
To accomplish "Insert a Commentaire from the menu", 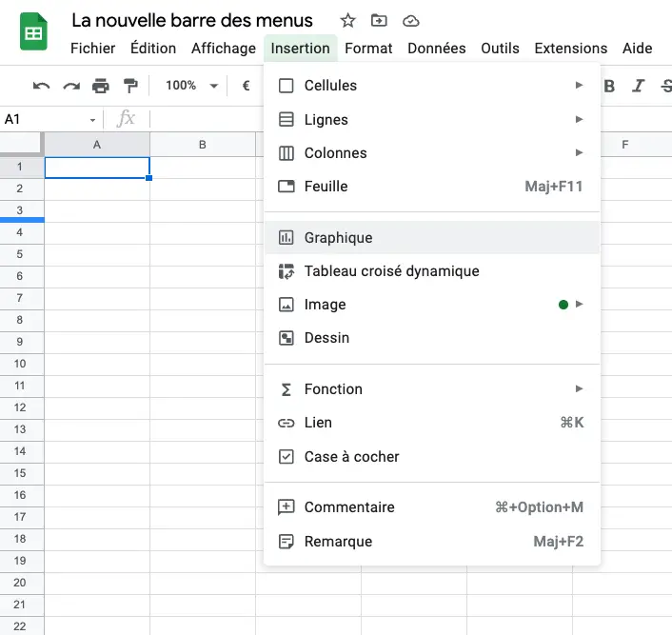I will click(432, 507).
